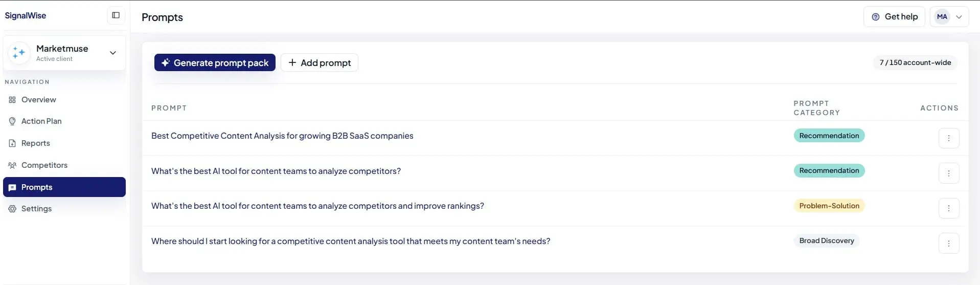
Task: Click the Get help question icon
Action: coord(875,17)
